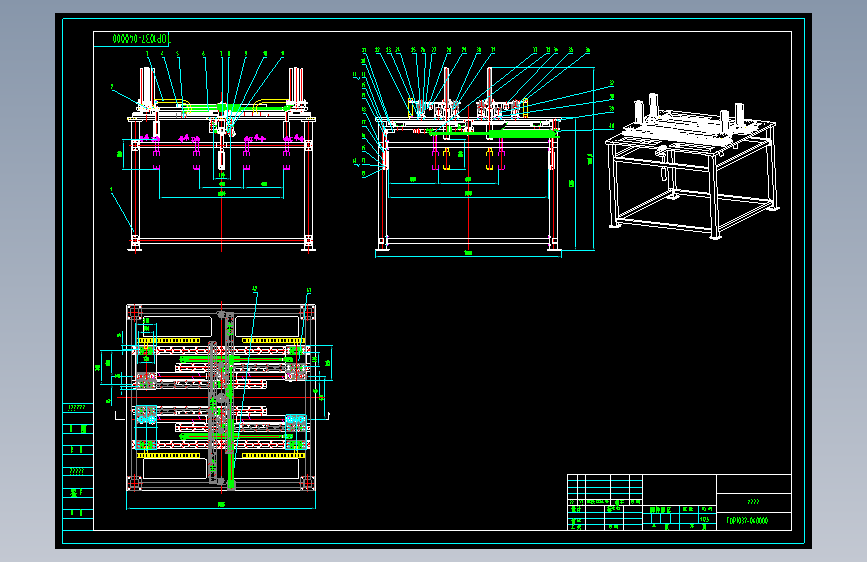Click the drawing number in the title block

(x=747, y=521)
